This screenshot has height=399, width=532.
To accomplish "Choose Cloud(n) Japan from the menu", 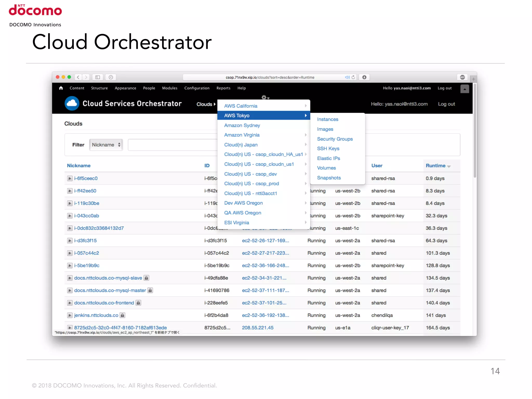I will 264,145.
